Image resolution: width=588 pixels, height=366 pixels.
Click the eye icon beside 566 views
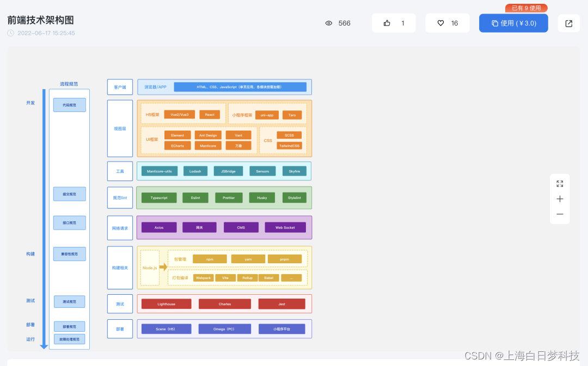pos(329,23)
